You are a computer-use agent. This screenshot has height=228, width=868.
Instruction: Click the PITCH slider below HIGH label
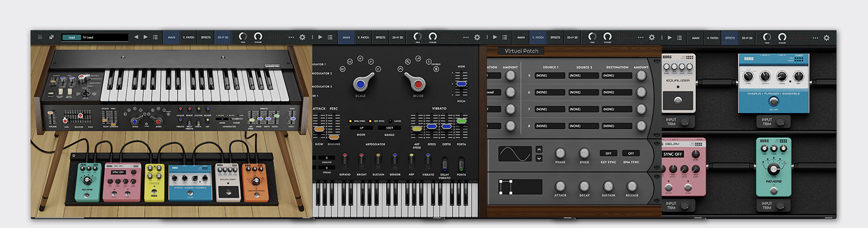click(x=461, y=83)
